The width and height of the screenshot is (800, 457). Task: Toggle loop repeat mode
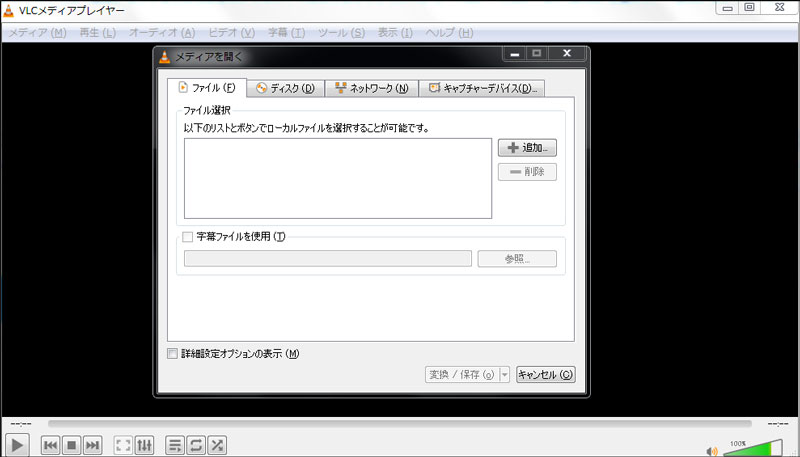coord(196,445)
